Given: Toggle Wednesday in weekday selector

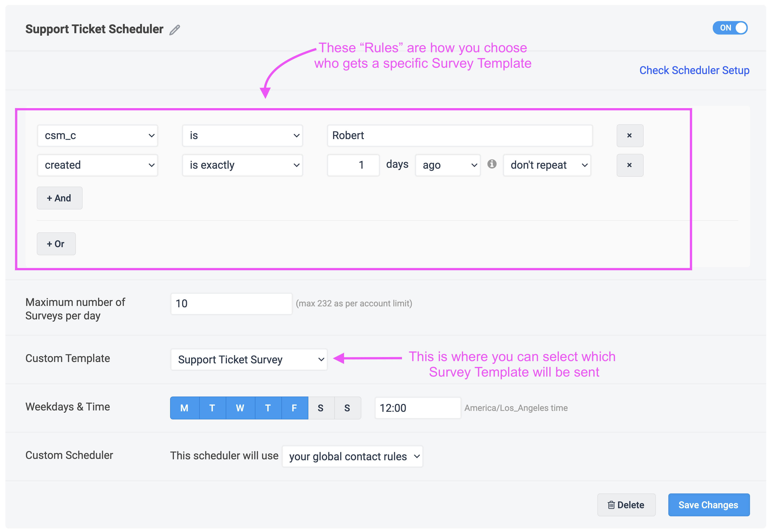Looking at the screenshot, I should pyautogui.click(x=240, y=408).
